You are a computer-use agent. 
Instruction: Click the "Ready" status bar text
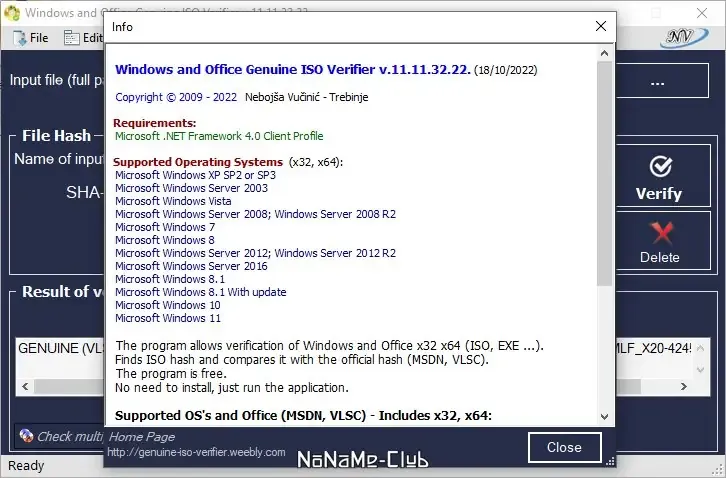point(26,465)
